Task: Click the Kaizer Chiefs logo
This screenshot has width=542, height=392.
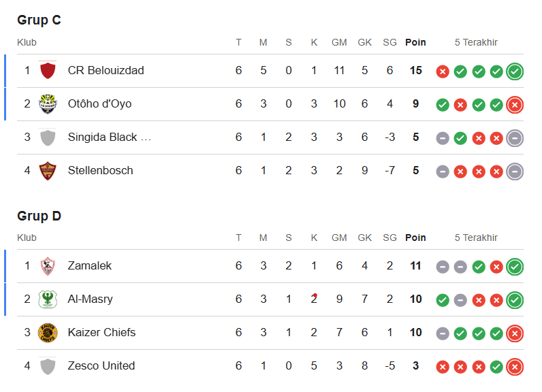Action: (48, 332)
